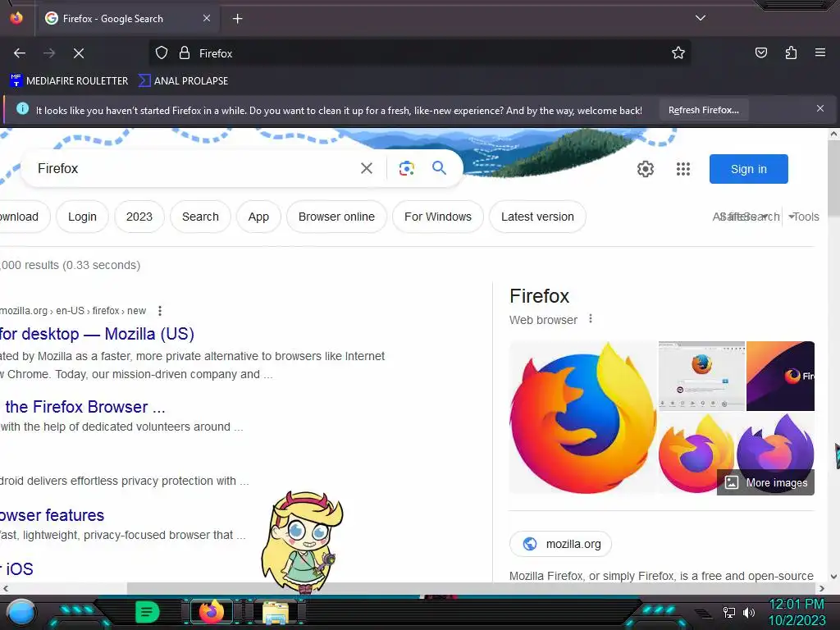Select the Browser online filter chip
Viewport: 840px width, 630px height.
pos(336,217)
